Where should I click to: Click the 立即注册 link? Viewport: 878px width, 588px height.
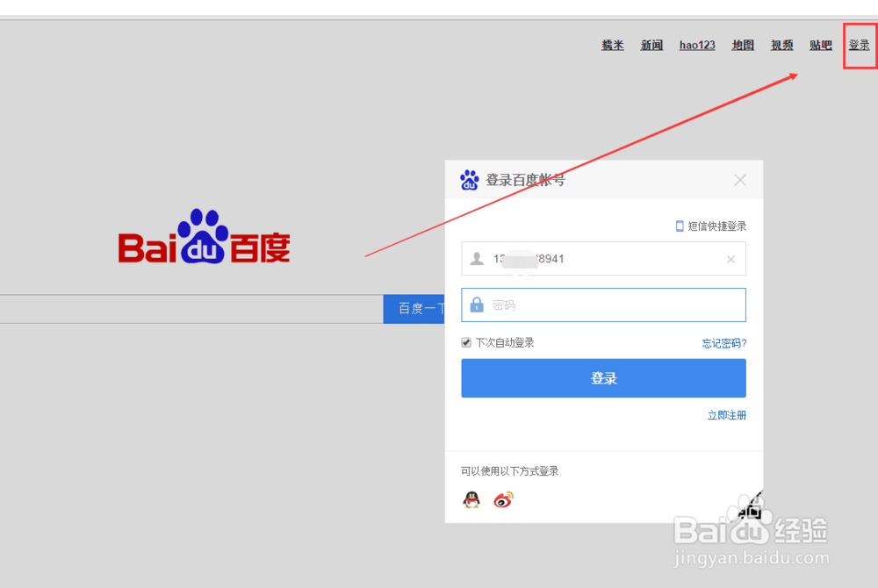tap(727, 415)
